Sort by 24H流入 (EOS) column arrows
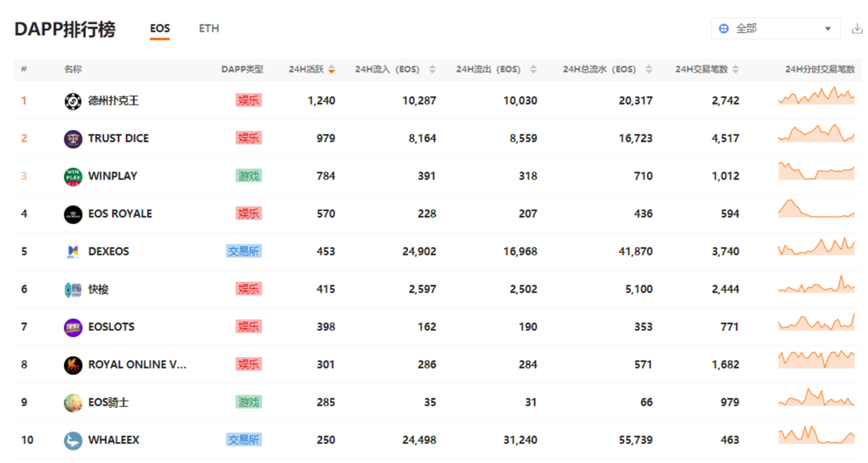Viewport: 868px width, 463px height. click(432, 69)
